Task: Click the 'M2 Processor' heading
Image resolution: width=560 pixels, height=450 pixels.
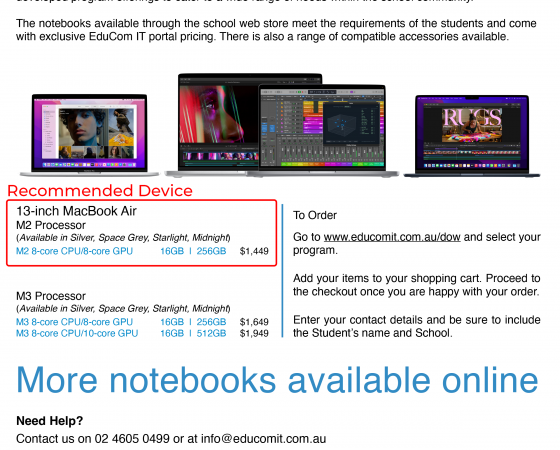Action: (x=51, y=225)
